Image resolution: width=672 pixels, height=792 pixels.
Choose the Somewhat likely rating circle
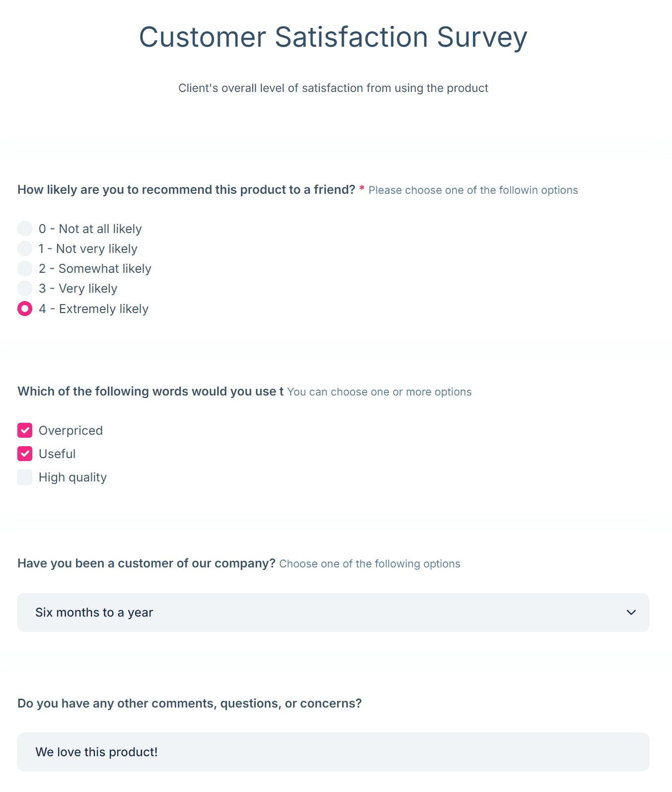pos(25,268)
